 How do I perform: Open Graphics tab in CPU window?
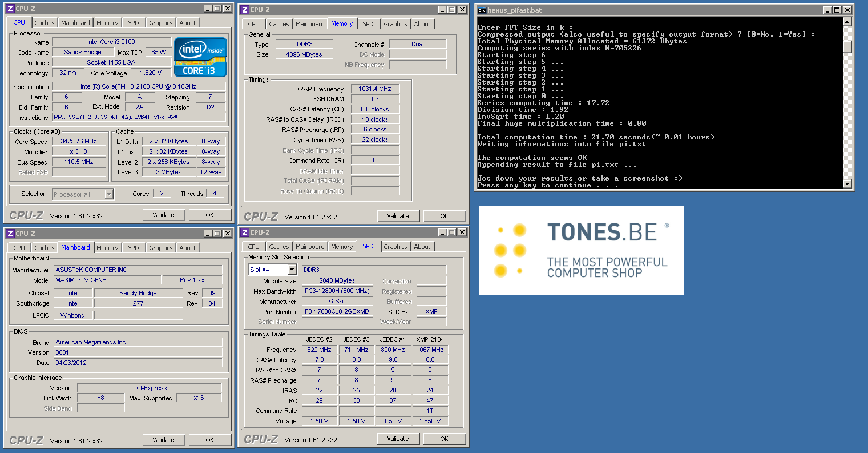coord(161,23)
